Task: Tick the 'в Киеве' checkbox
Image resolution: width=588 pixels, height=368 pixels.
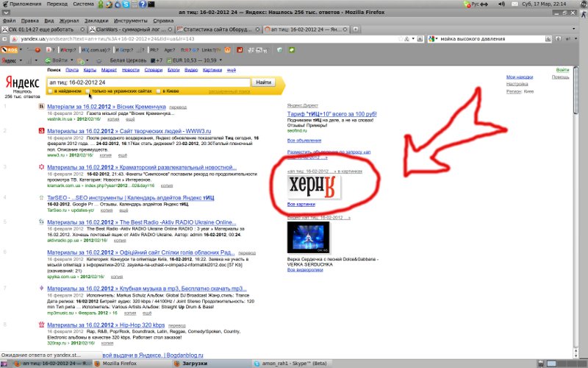Action: point(158,91)
